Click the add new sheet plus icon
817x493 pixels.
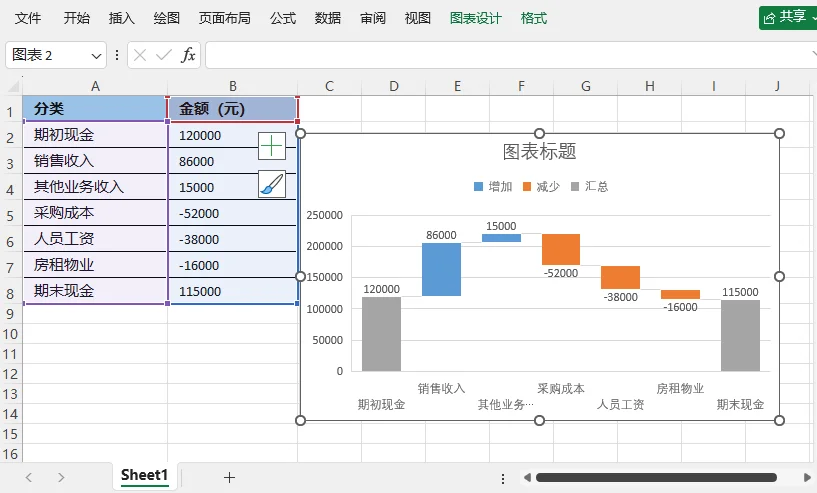tap(229, 477)
